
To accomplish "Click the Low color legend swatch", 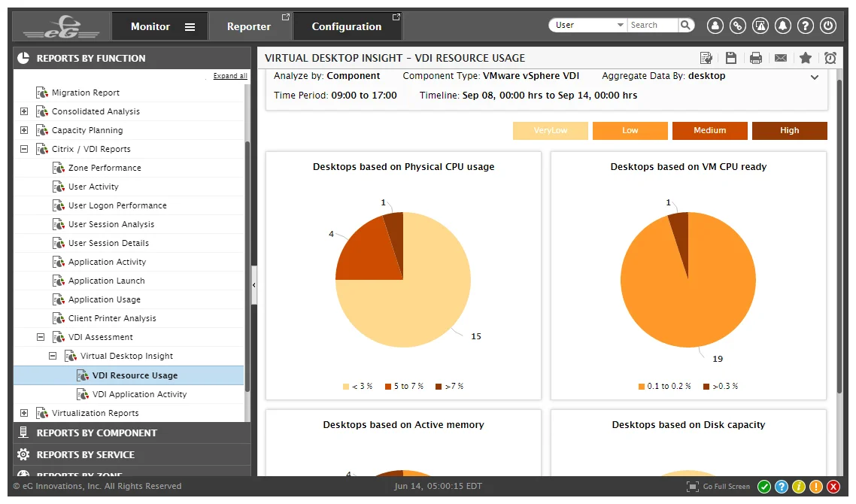I will (x=630, y=130).
